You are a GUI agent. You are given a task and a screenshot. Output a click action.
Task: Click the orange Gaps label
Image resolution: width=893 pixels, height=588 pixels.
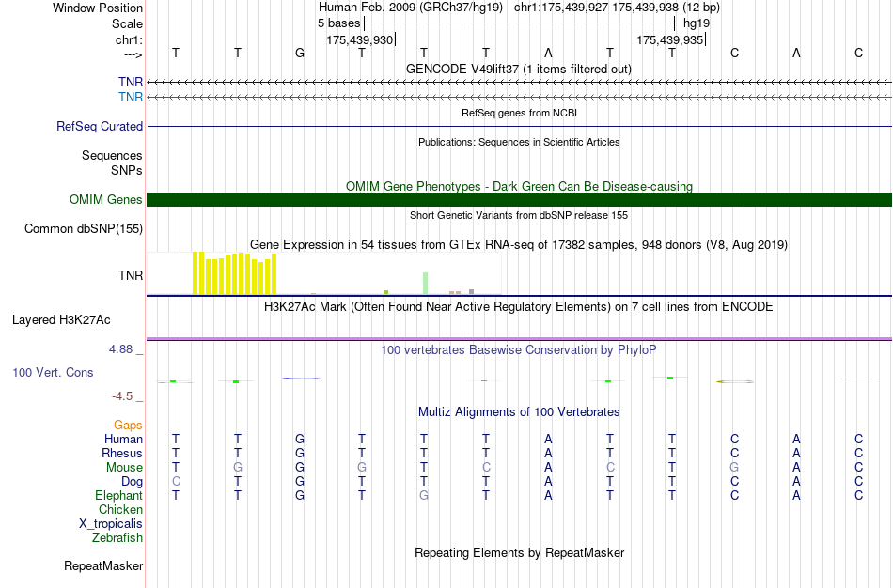128,426
